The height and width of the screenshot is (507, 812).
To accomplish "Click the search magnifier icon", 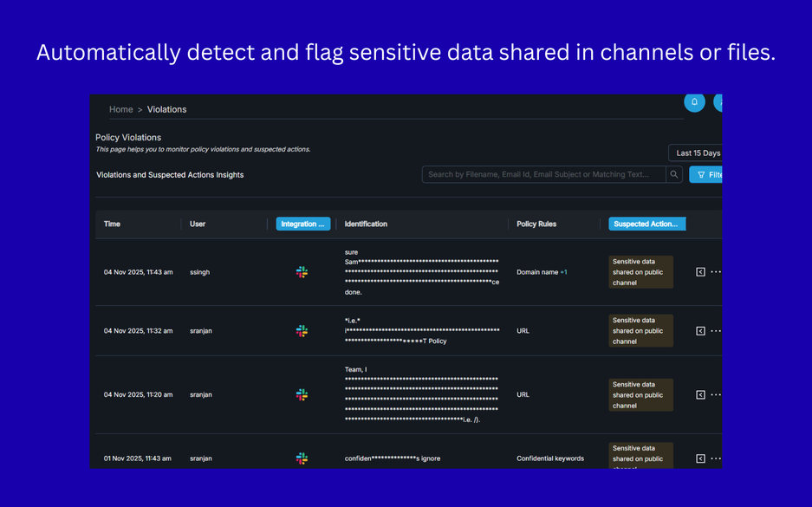I will coord(673,174).
